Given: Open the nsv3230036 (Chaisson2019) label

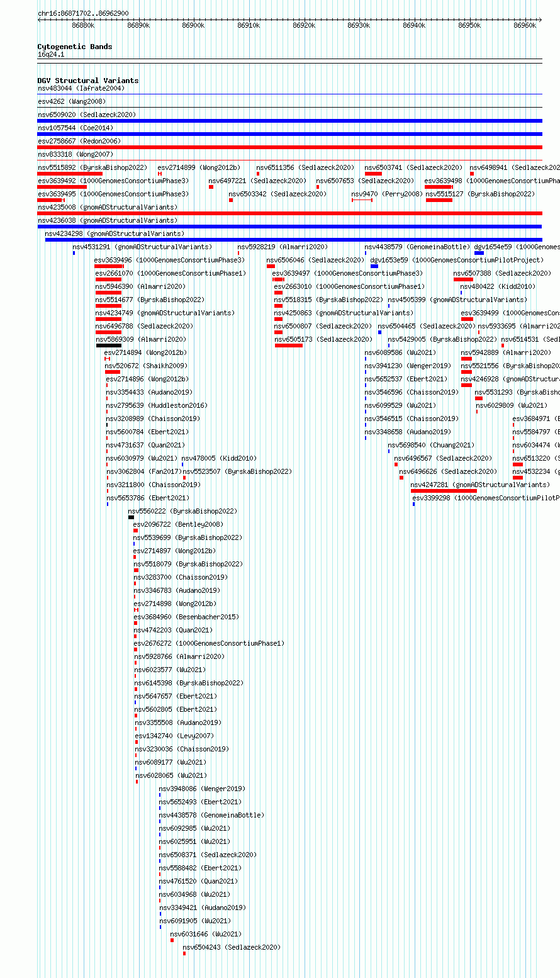Looking at the screenshot, I should pos(182,749).
